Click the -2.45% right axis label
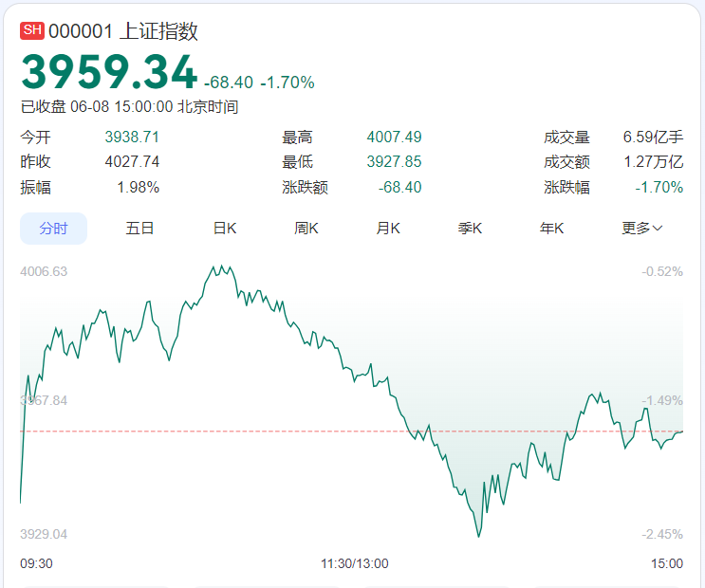Image resolution: width=705 pixels, height=588 pixels. (662, 534)
